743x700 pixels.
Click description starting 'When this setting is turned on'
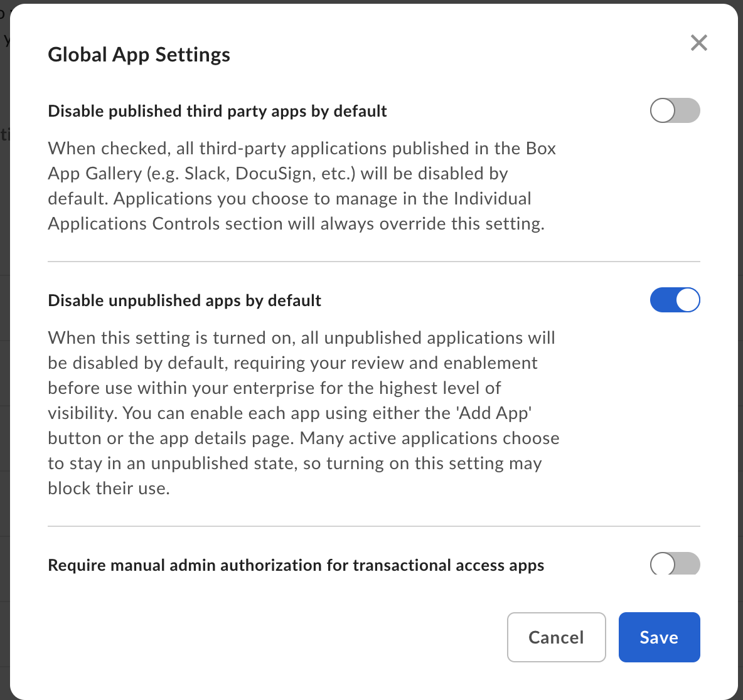[304, 413]
